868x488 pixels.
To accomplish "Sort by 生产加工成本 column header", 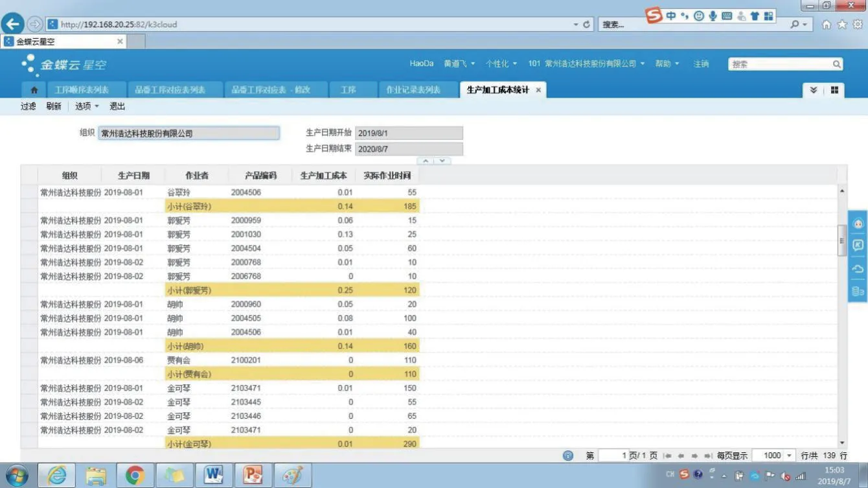I will click(x=324, y=176).
